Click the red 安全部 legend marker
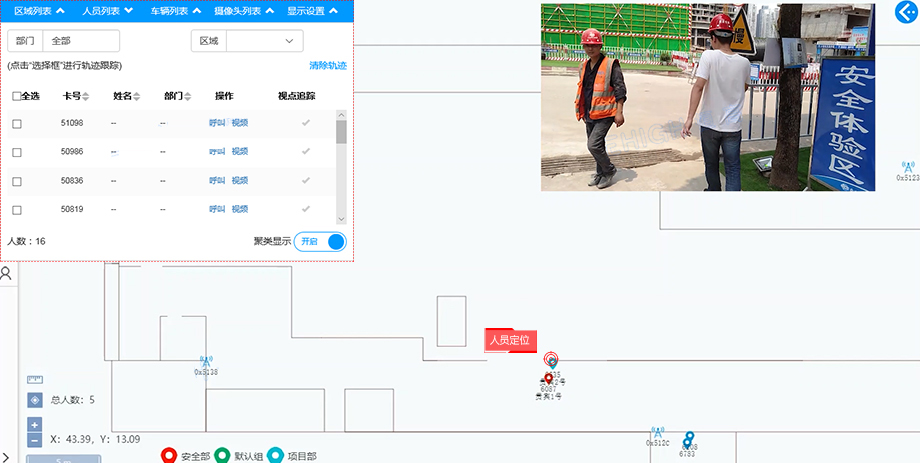This screenshot has width=920, height=463. coord(170,456)
